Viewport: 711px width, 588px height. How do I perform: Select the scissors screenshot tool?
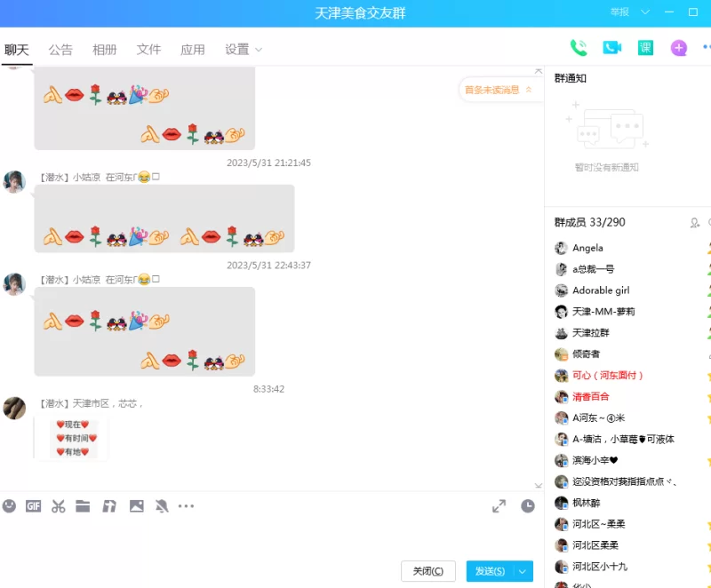59,506
